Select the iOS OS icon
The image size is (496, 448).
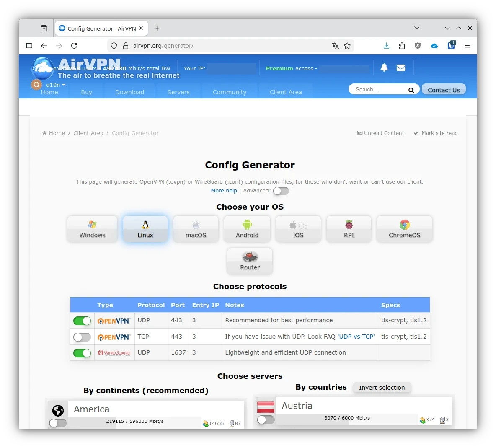click(x=298, y=229)
